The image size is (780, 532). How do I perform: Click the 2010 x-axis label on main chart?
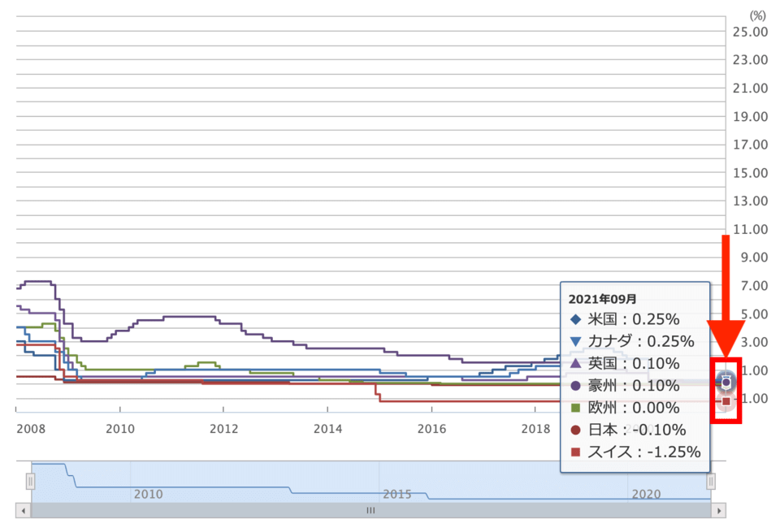tap(120, 429)
